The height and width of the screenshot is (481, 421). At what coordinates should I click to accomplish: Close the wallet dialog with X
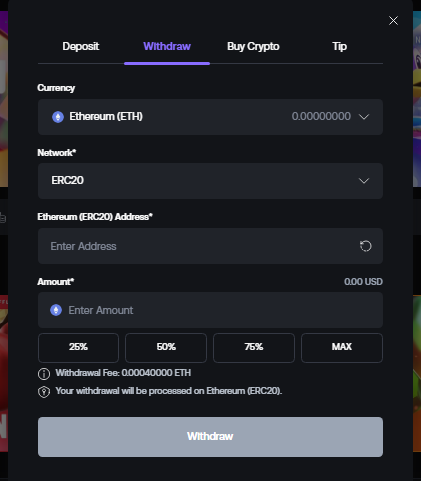click(x=393, y=21)
